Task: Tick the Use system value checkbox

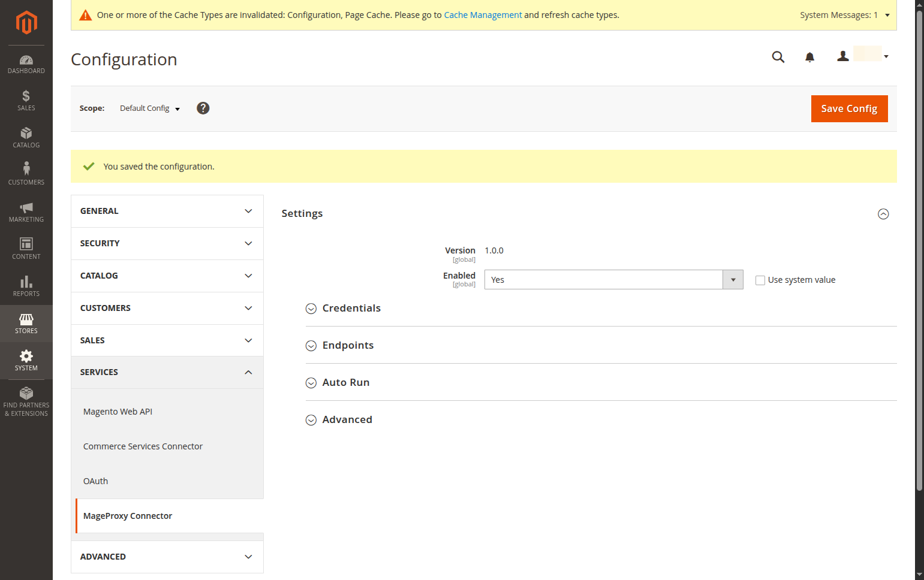Action: click(x=760, y=280)
